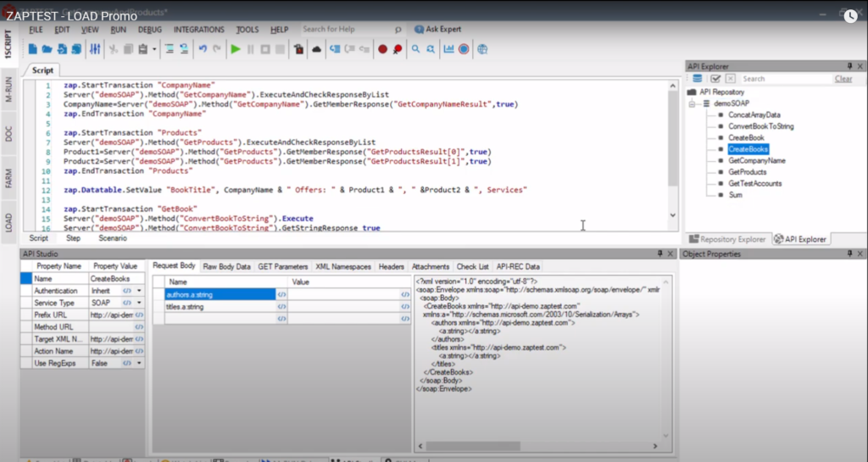
Task: Collapse the demoSOAP tree node
Action: click(692, 103)
